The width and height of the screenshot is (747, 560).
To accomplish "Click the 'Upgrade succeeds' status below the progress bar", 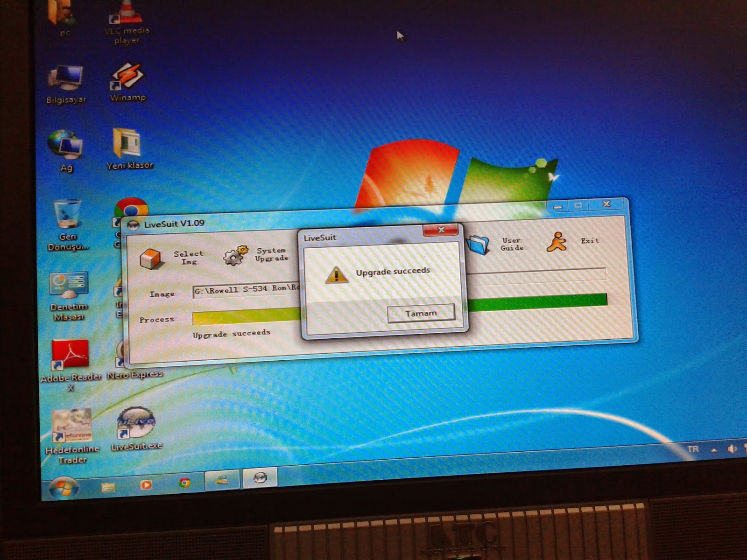I will 232,334.
